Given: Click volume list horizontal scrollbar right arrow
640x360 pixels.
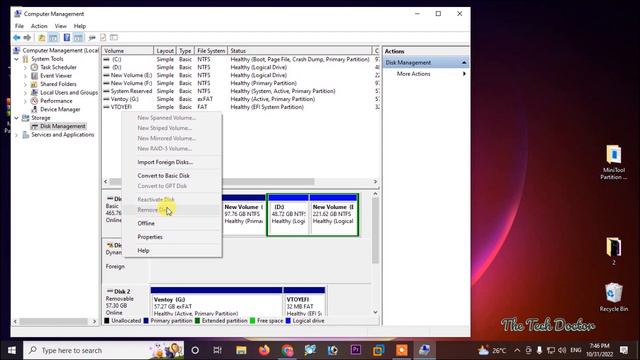Looking at the screenshot, I should click(376, 182).
